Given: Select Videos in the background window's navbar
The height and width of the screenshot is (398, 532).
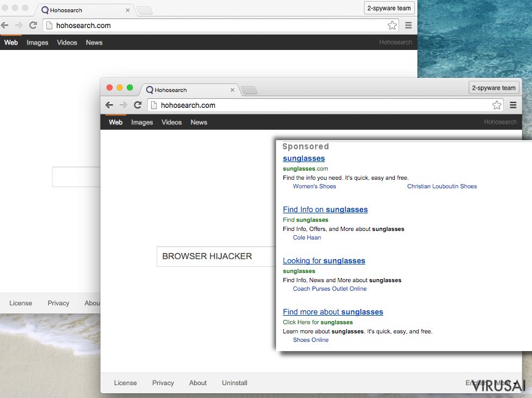Looking at the screenshot, I should (67, 43).
